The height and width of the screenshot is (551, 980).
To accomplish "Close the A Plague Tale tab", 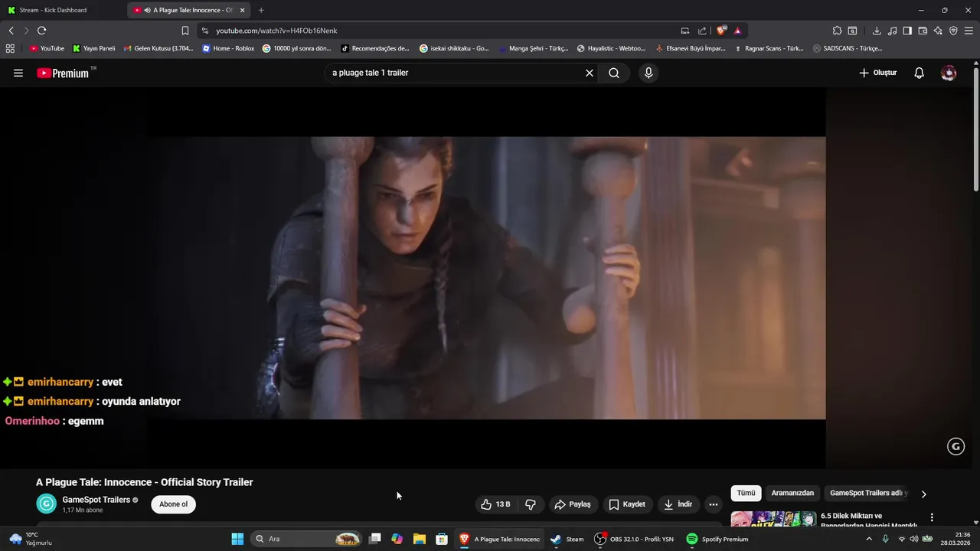I will (242, 10).
